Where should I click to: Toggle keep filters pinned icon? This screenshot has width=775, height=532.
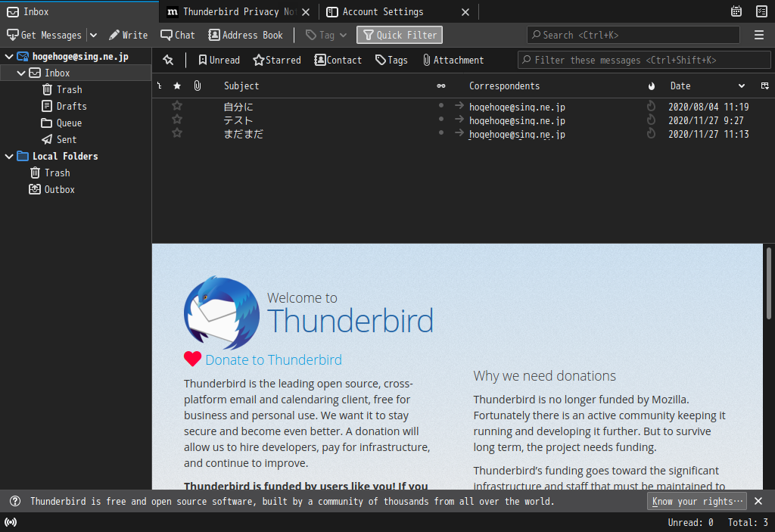(168, 61)
